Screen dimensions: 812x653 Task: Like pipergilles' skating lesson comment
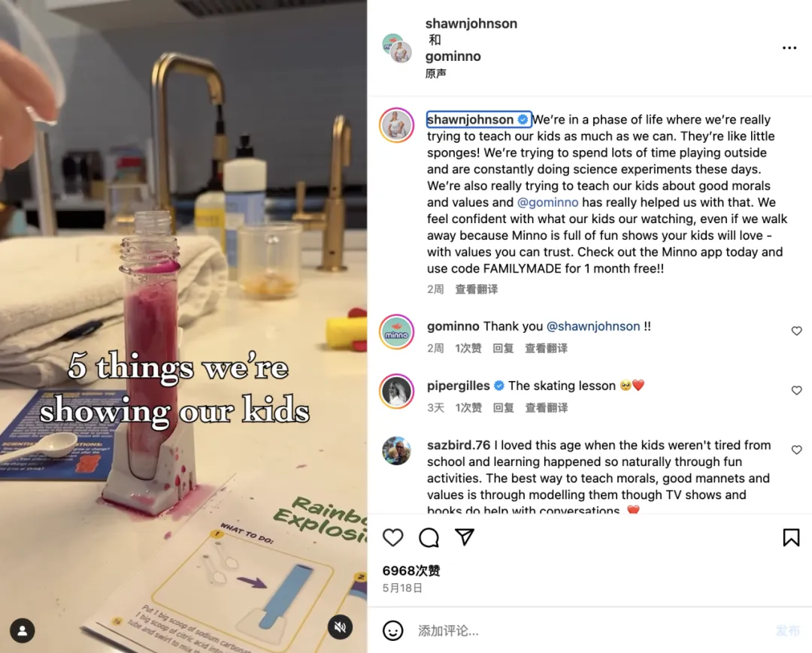(796, 391)
